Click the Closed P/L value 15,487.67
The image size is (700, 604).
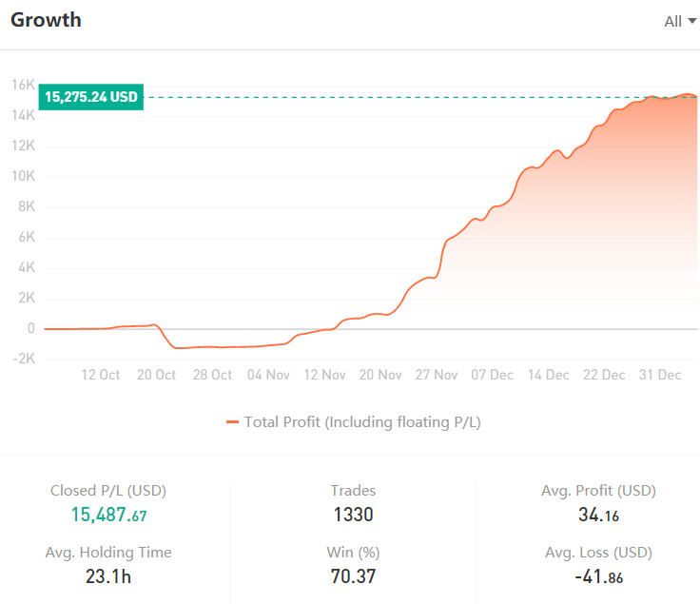tap(108, 515)
